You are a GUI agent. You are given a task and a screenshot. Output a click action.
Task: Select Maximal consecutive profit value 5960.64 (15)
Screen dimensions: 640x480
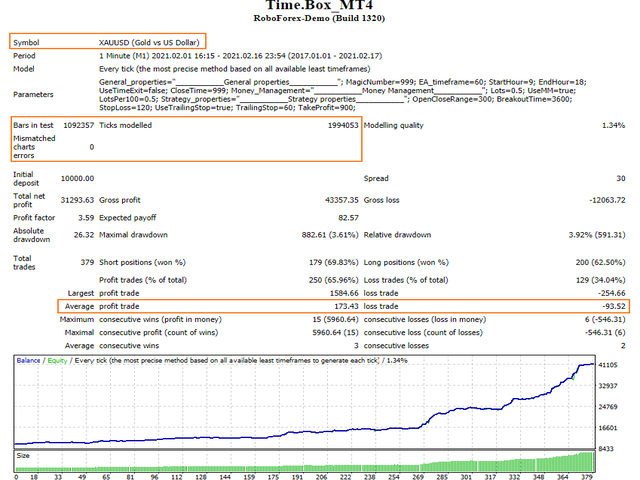336,332
